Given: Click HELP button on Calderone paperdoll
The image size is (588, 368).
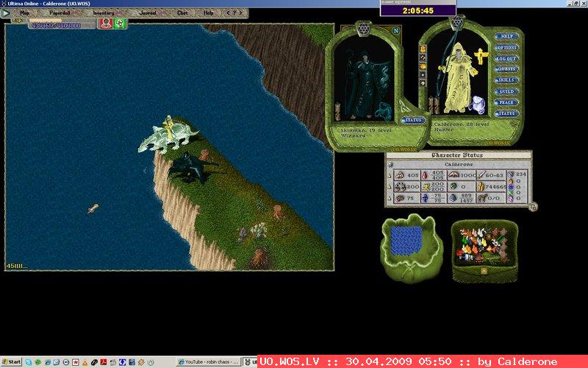Looking at the screenshot, I should click(506, 36).
